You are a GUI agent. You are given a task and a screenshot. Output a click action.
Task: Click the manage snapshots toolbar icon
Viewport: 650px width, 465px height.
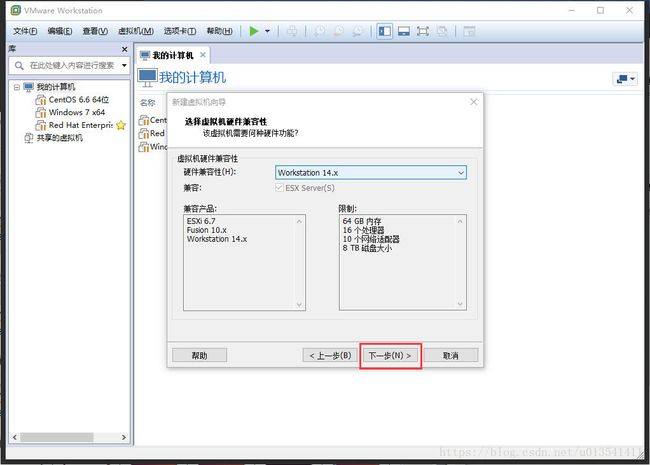pyautogui.click(x=358, y=31)
